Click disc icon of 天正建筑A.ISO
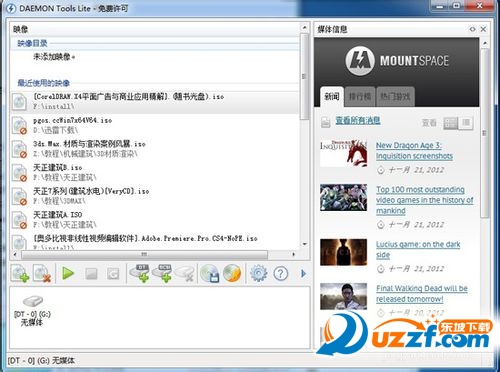Image resolution: width=500 pixels, height=372 pixels. (x=20, y=220)
